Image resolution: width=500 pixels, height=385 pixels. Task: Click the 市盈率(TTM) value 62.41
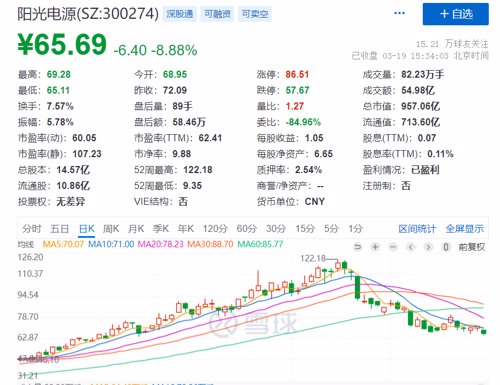[210, 138]
